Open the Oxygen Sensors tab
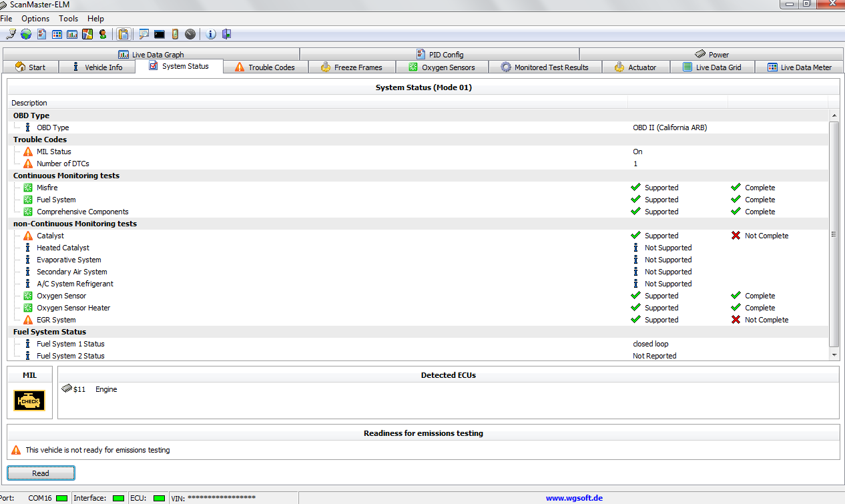Viewport: 845px width, 504px height. (442, 67)
